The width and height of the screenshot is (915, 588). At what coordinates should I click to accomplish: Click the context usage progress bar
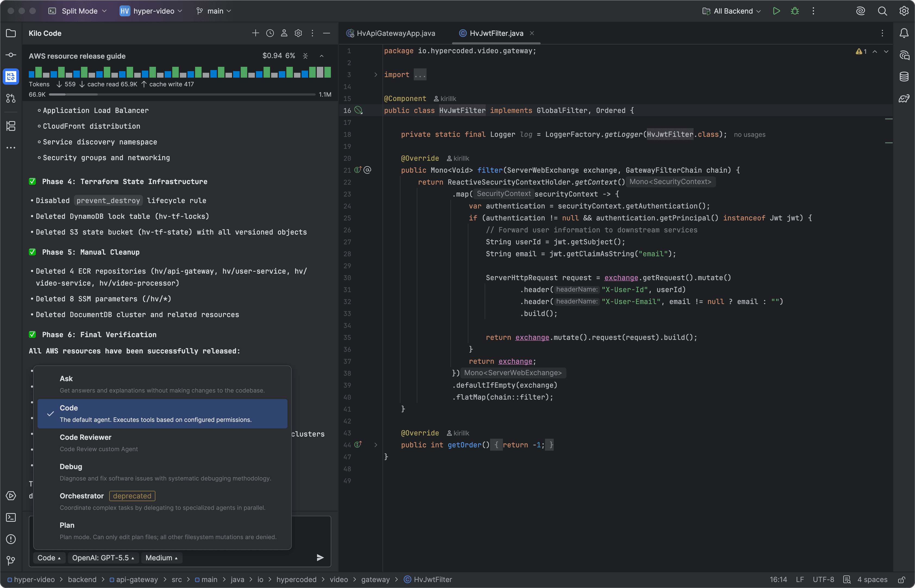point(182,94)
